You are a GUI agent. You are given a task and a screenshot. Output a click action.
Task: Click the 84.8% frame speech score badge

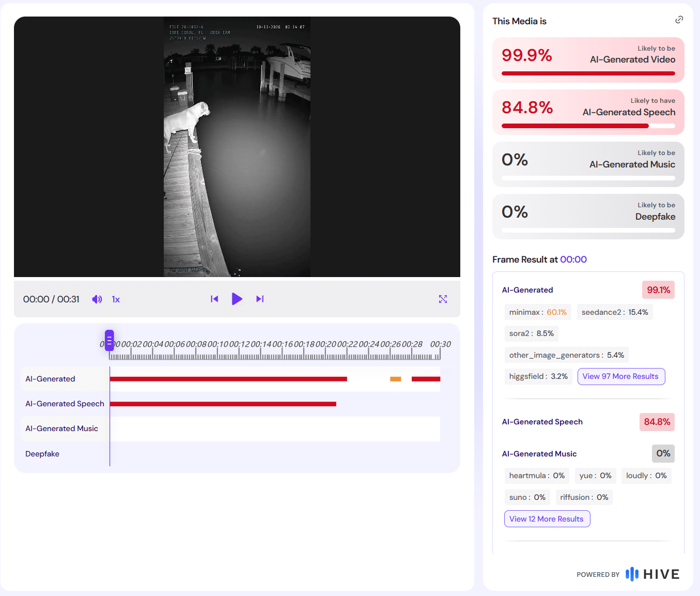point(657,422)
